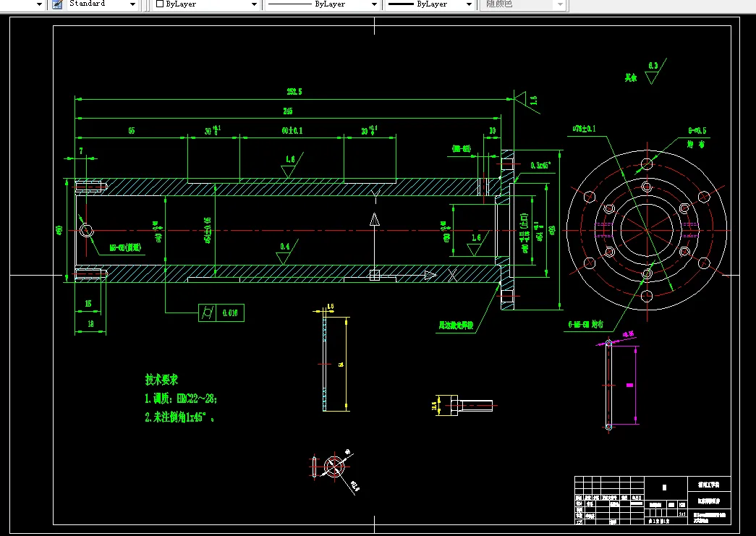The height and width of the screenshot is (536, 756).
Task: Select note 2.未注倒角1x45°
Action: (179, 417)
